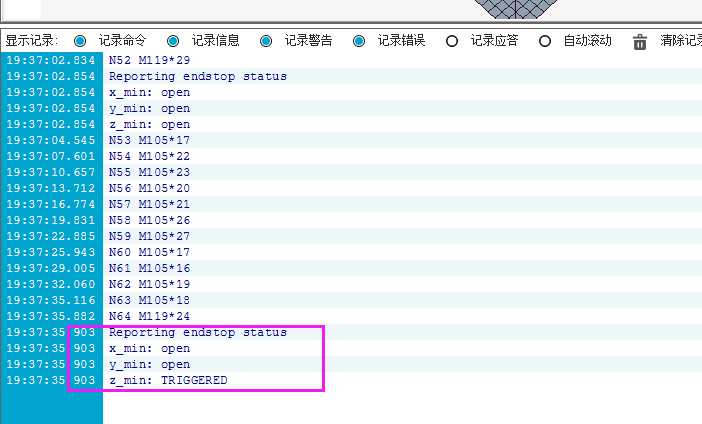Click the trash icon to clear log

[640, 41]
